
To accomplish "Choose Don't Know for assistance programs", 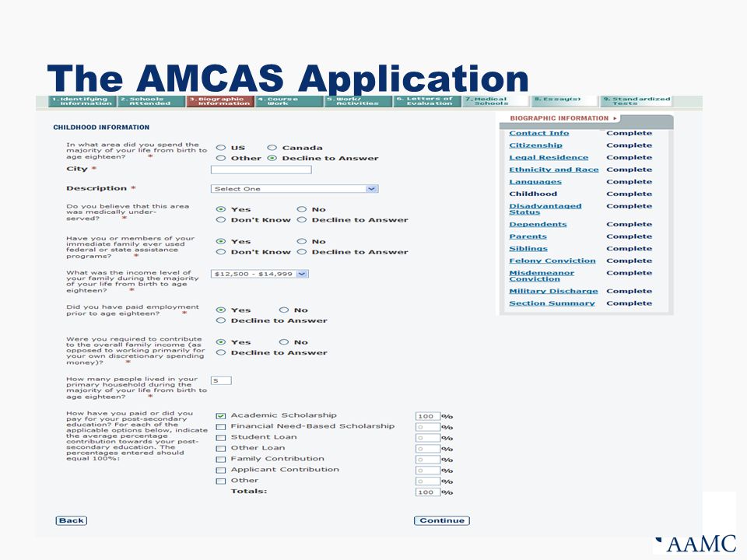I will pyautogui.click(x=220, y=252).
